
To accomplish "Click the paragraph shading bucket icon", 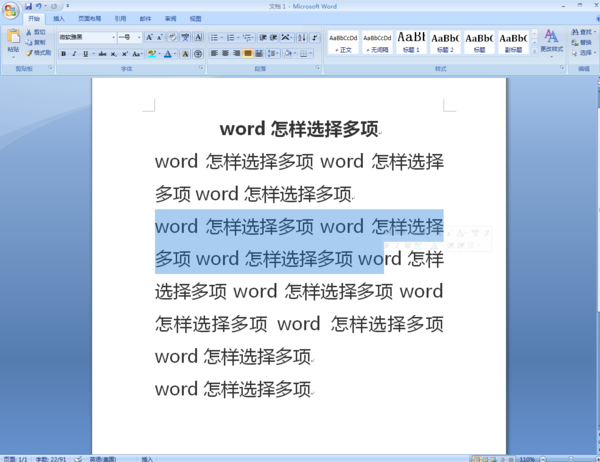I will pos(288,53).
